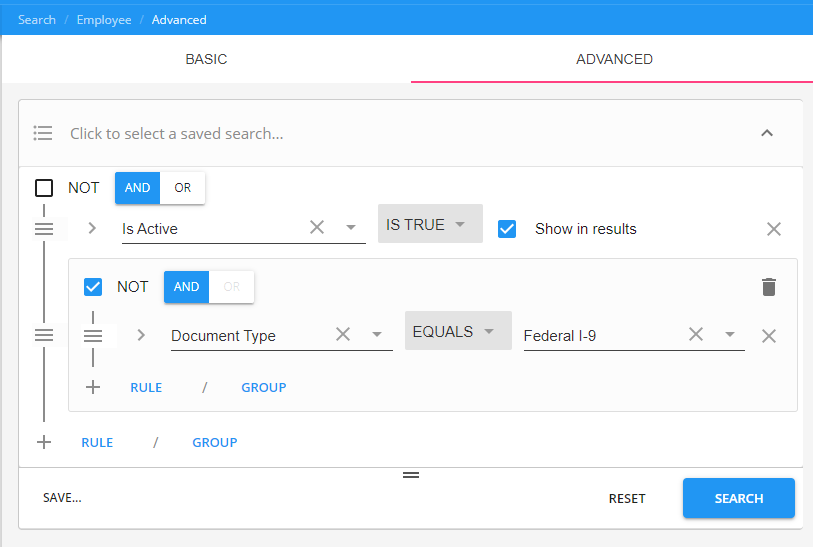
Task: Clear the Federal I-9 value
Action: coord(696,335)
